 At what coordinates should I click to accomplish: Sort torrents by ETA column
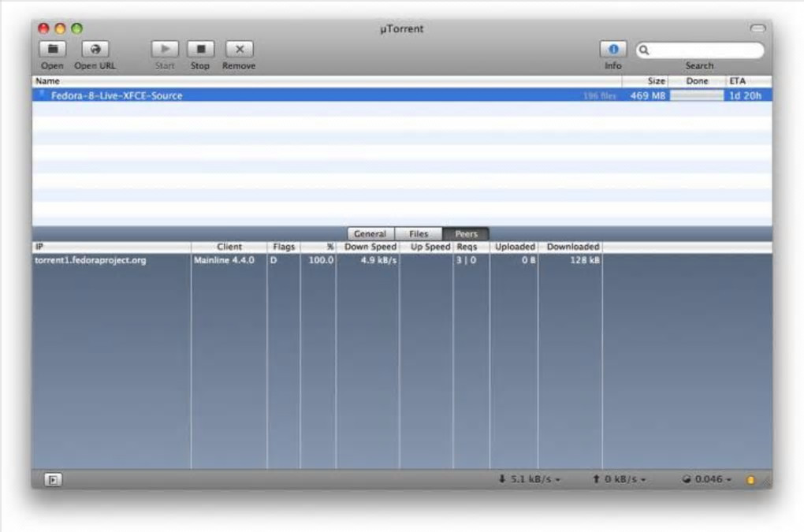tap(749, 81)
